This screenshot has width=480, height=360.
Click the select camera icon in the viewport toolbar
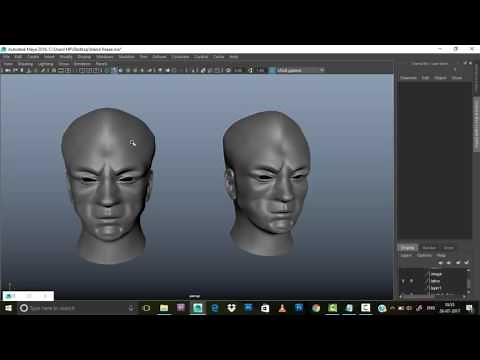point(7,70)
